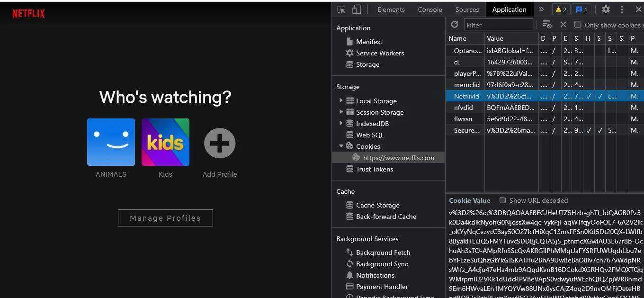Show more DevTools tabs chevron

(541, 9)
